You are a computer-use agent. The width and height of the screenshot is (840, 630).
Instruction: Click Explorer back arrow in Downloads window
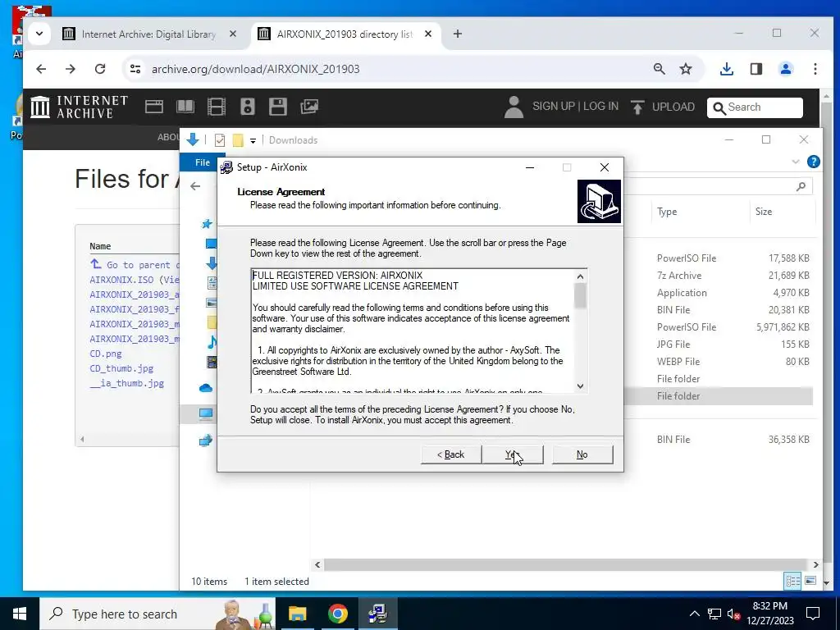click(x=195, y=186)
